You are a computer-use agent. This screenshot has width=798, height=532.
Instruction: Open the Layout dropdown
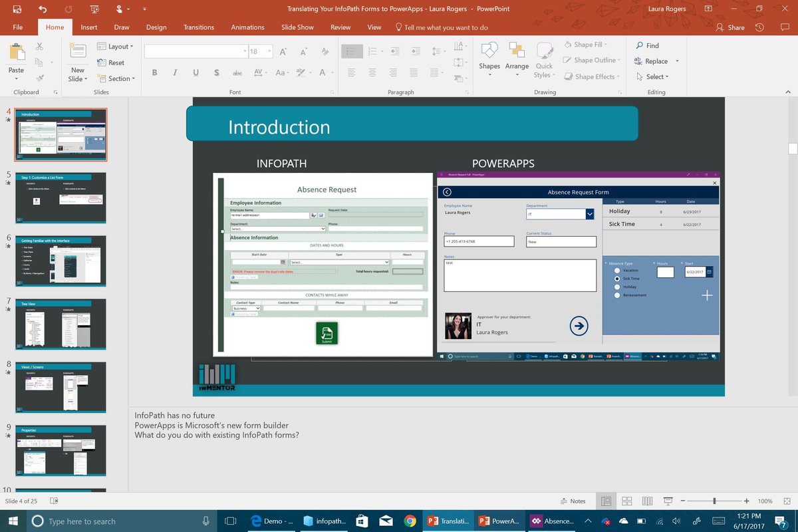[116, 46]
